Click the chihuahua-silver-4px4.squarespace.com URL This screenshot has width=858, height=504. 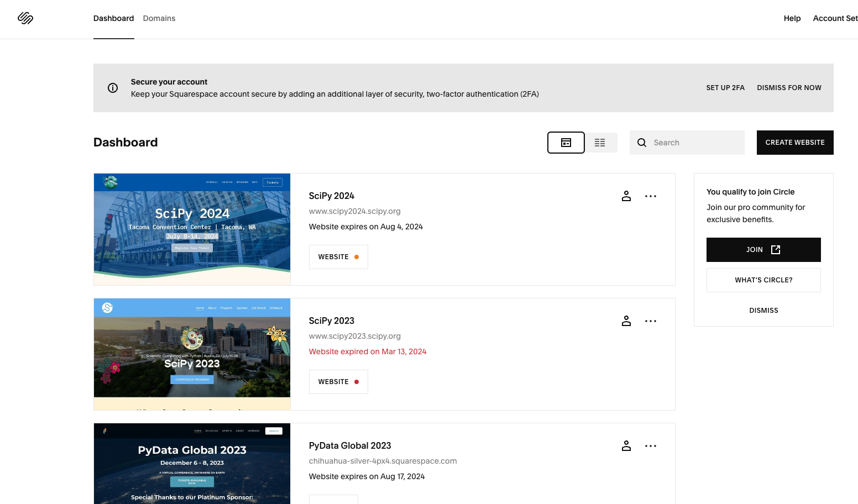pos(383,461)
